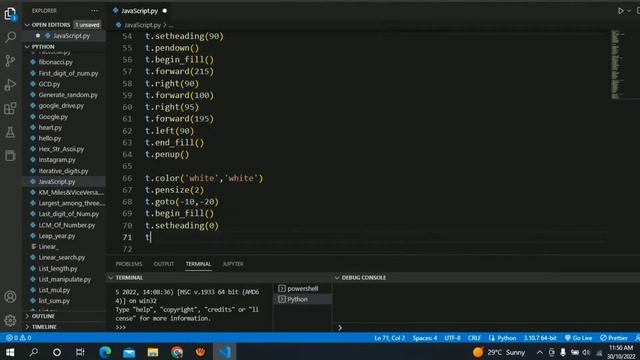Image resolution: width=640 pixels, height=360 pixels.
Task: Open weather widget 29°C Sunny
Action: pos(499,352)
